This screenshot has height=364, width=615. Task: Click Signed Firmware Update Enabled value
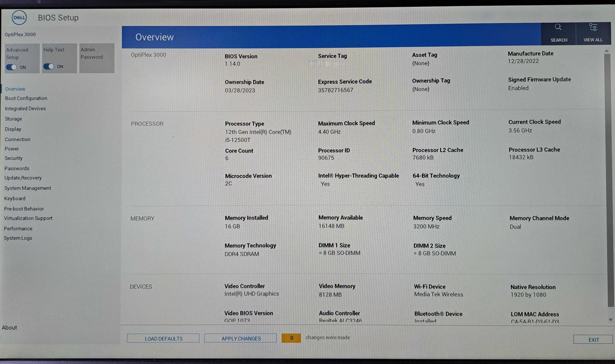[x=519, y=88]
